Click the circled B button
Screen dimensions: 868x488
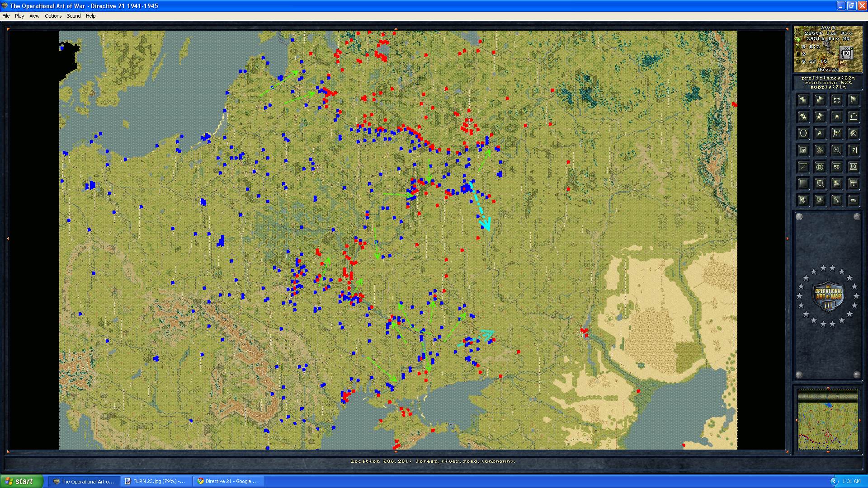tap(820, 167)
